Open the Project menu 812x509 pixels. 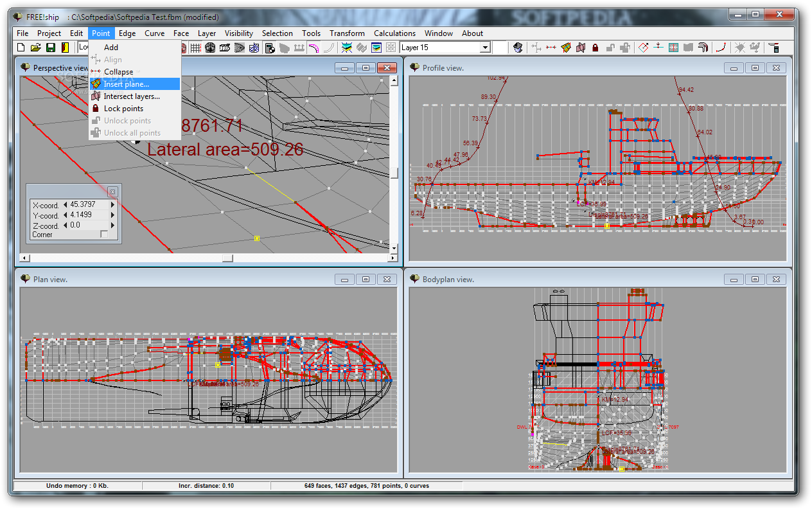click(x=49, y=33)
